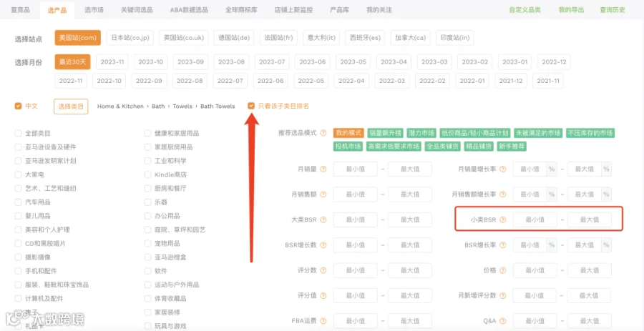Check the 家居厨房用品 checkbox
644x331 pixels.
148,147
